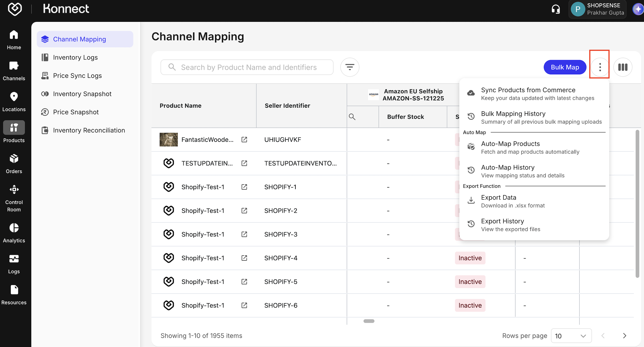Expand Rows per page dropdown
This screenshot has width=644, height=347.
point(571,336)
